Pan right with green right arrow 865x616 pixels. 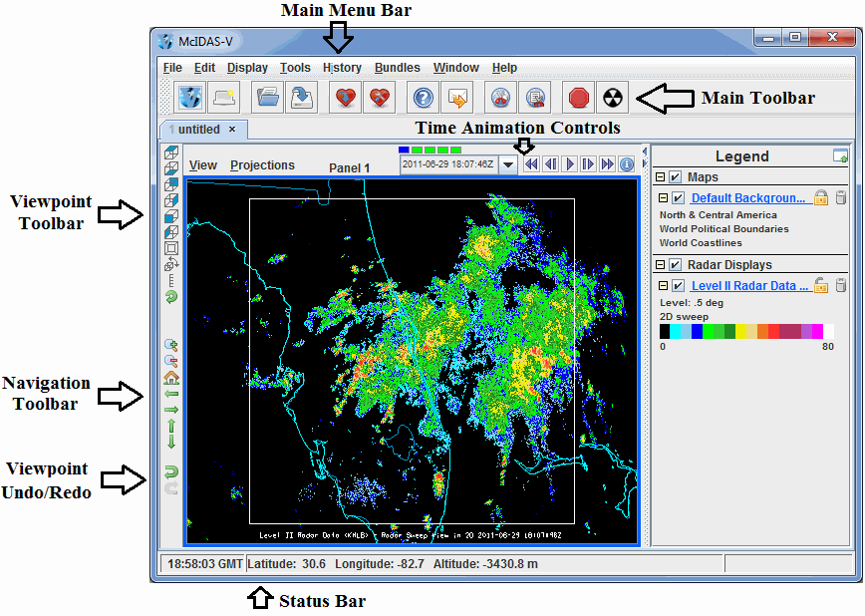click(x=171, y=410)
